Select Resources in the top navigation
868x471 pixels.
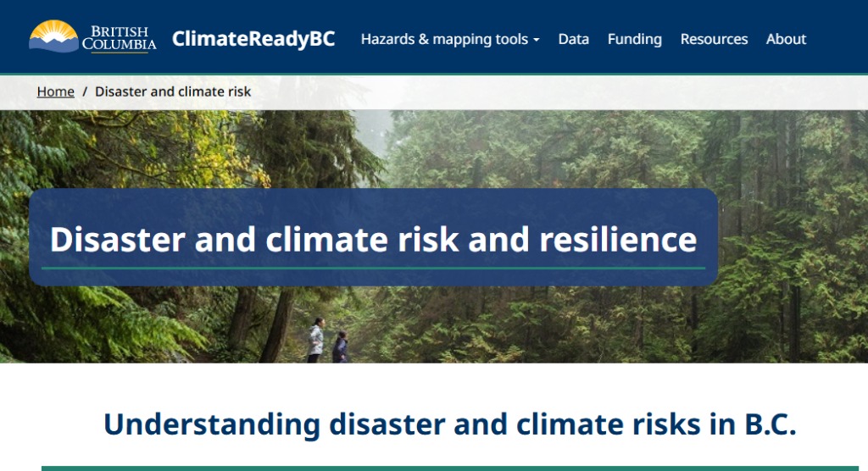[x=714, y=39]
